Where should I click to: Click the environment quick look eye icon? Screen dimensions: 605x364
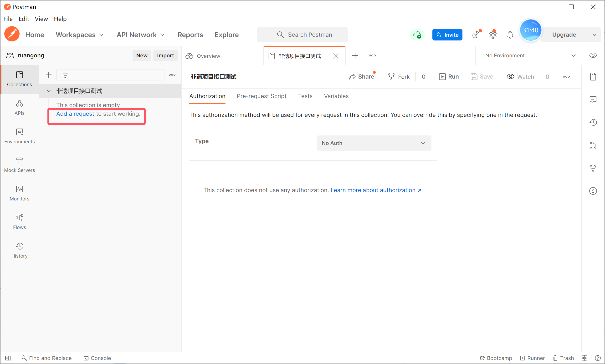tap(593, 55)
